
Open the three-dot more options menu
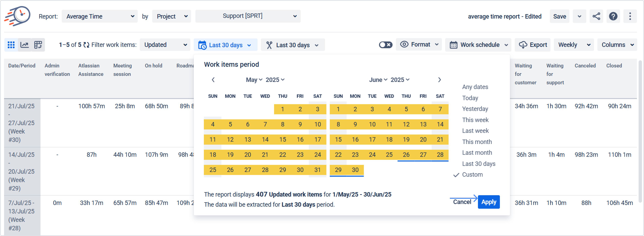point(630,17)
